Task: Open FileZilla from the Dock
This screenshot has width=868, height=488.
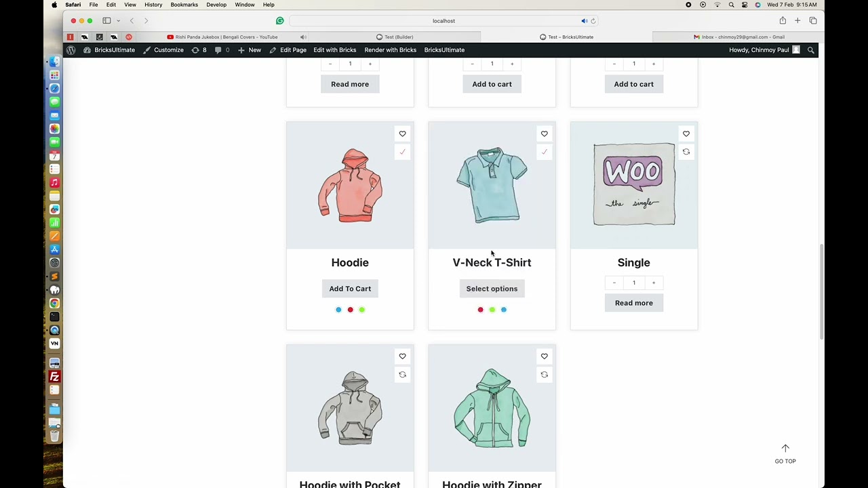Action: point(55,377)
